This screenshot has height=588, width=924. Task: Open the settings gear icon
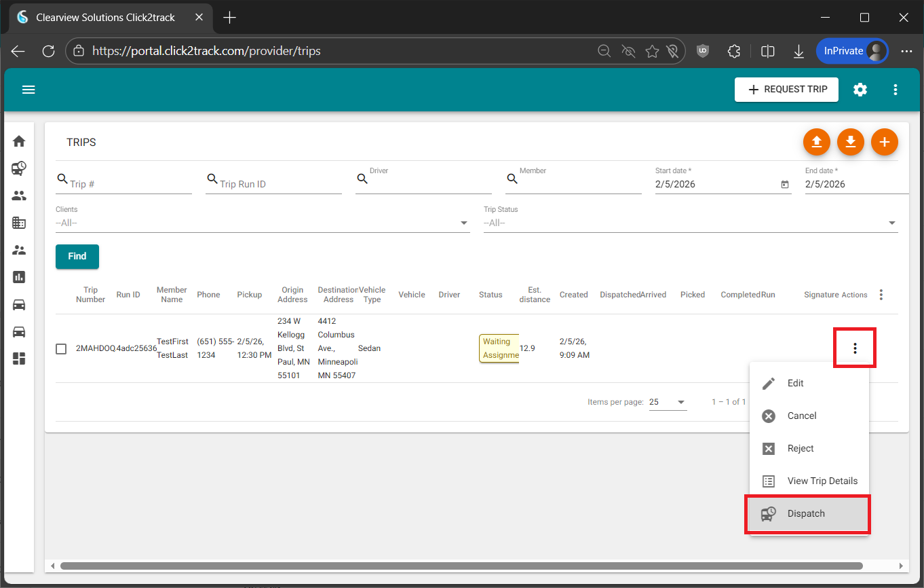(x=860, y=90)
